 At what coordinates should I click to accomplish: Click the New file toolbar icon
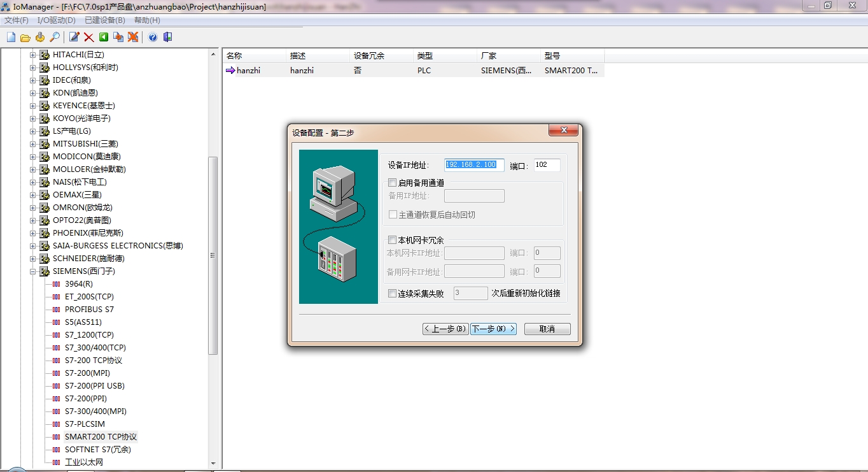[x=11, y=38]
